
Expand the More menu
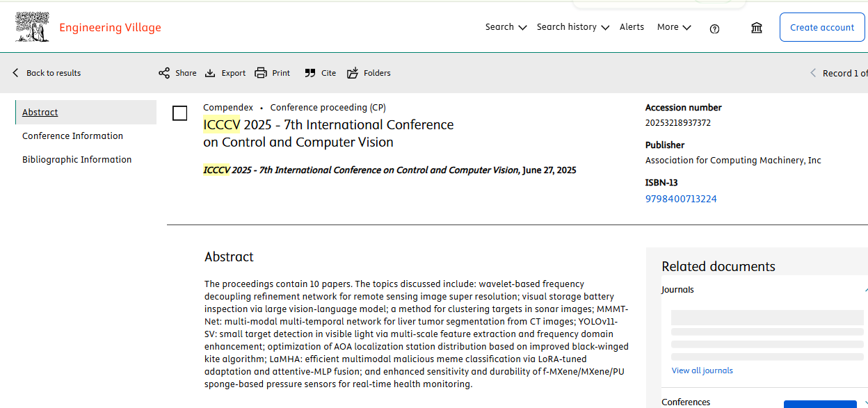pyautogui.click(x=674, y=27)
